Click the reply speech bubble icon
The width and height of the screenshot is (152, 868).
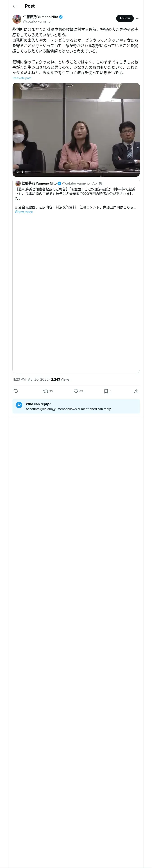[x=16, y=391]
